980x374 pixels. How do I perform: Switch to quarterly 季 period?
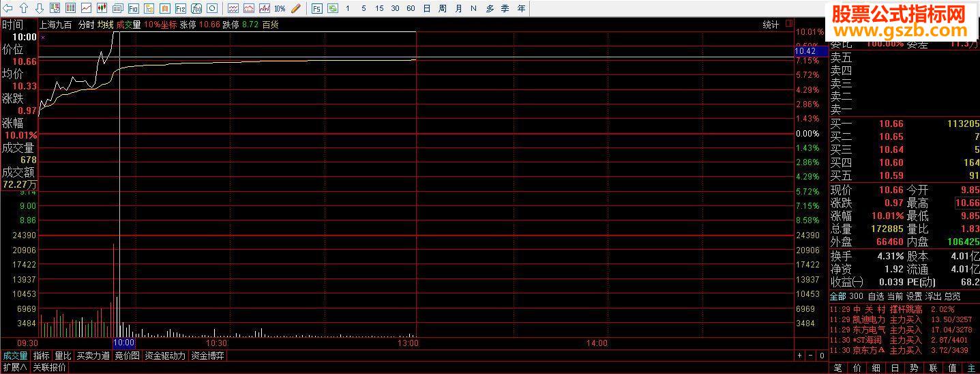(505, 8)
